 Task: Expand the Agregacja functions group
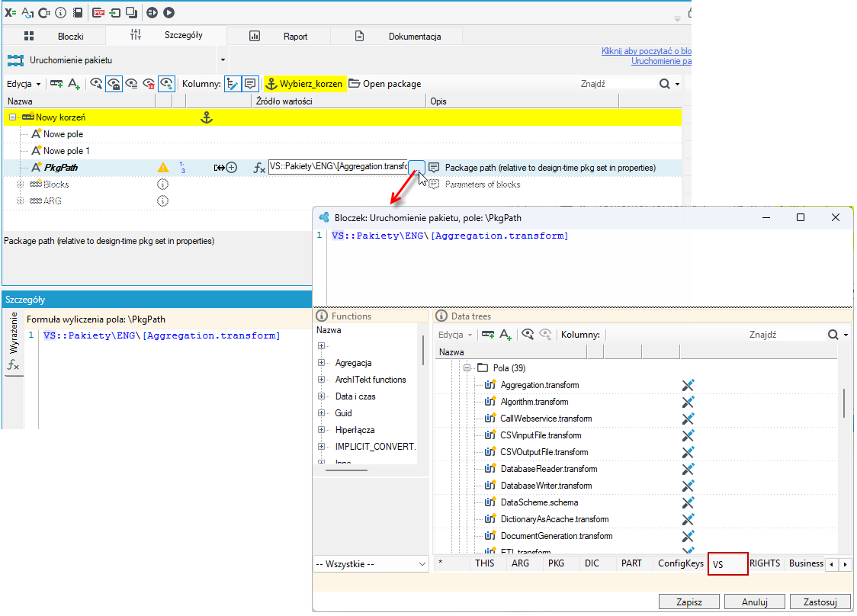tap(322, 363)
